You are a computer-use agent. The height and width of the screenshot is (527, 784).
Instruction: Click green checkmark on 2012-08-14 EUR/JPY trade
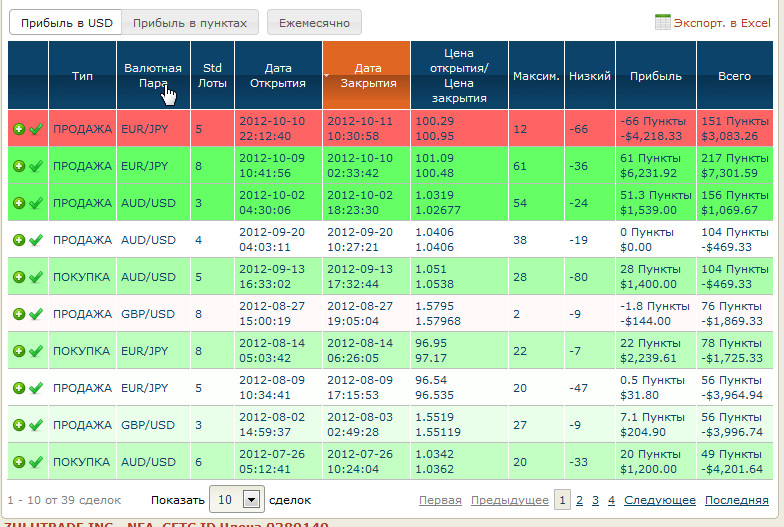(x=36, y=351)
